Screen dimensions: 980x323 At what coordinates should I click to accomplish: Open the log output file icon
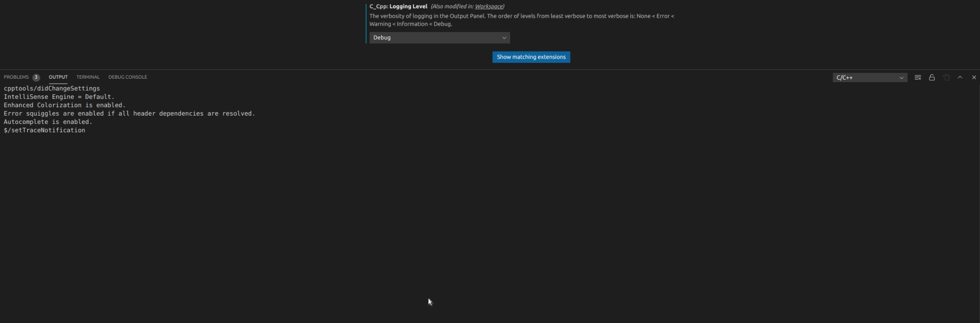[x=946, y=77]
